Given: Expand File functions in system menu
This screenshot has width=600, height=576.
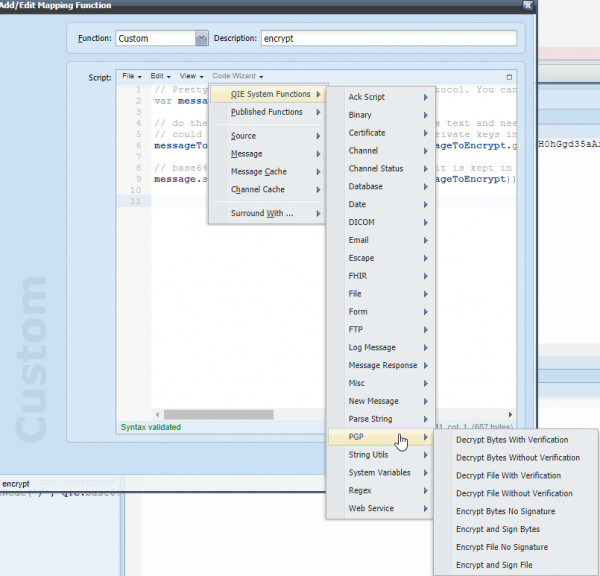Looking at the screenshot, I should [x=381, y=294].
